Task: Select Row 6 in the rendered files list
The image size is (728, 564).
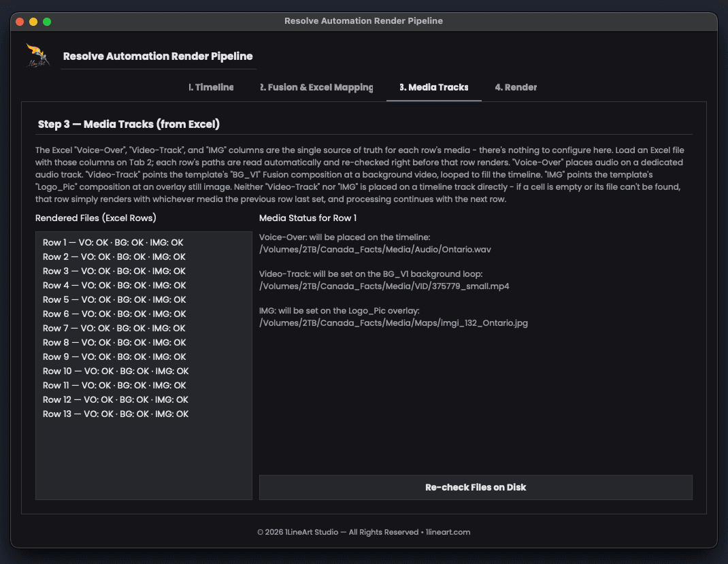Action: (144, 314)
